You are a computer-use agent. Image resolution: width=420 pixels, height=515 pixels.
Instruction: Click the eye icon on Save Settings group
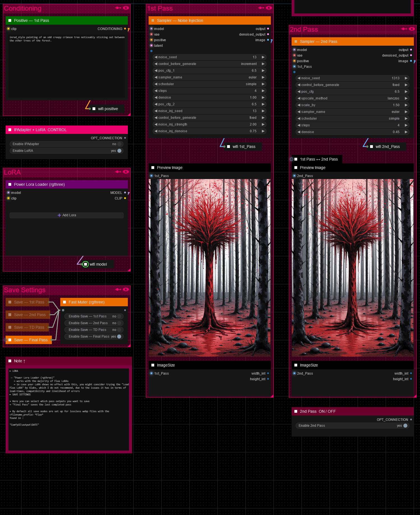126,289
